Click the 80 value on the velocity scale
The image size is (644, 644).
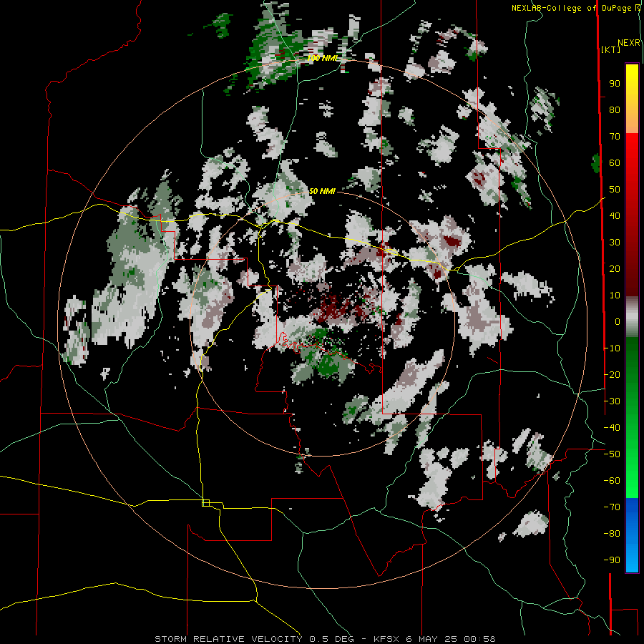pos(615,109)
